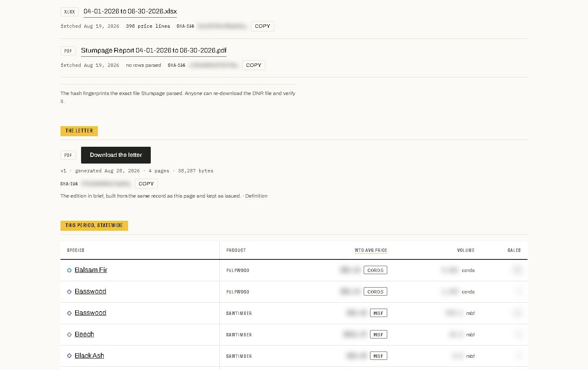Click the '38,287 bytes' letter size text
This screenshot has height=370, width=588.
tap(196, 171)
